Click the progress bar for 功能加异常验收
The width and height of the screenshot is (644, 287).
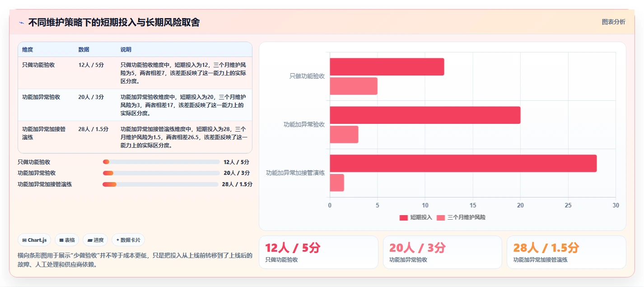(x=161, y=173)
